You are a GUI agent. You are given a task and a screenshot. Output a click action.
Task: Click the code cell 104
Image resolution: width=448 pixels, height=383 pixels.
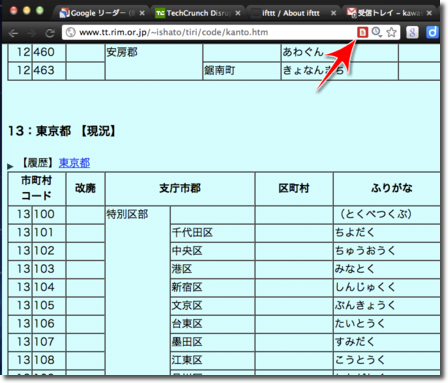coord(49,287)
